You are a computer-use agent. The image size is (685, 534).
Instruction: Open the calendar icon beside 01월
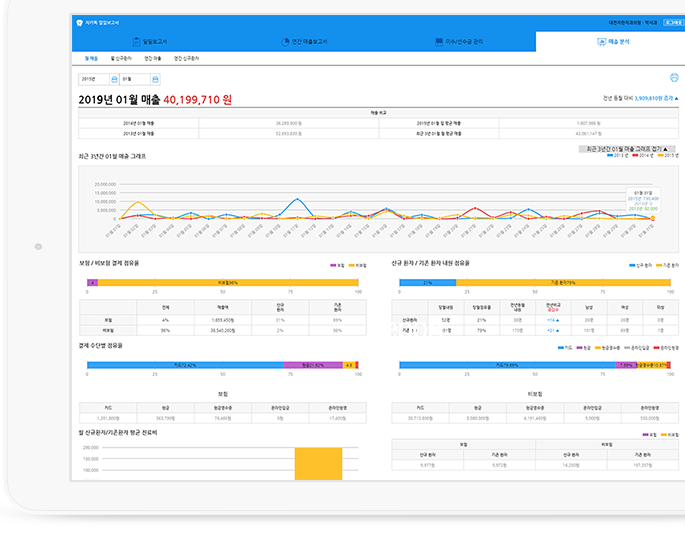tap(153, 77)
